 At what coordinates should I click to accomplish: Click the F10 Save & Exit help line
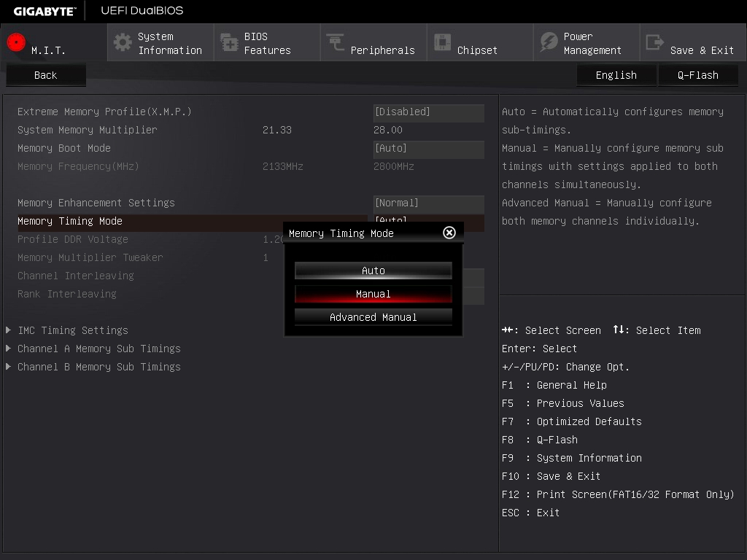tap(551, 476)
